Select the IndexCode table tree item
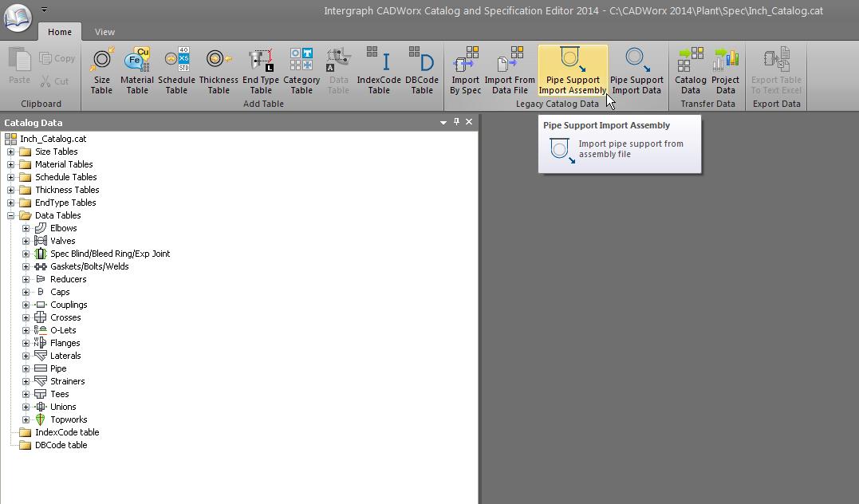859x504 pixels. [67, 432]
